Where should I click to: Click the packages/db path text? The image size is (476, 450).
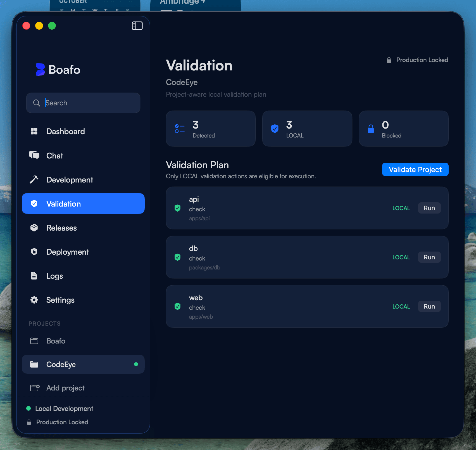[204, 267]
